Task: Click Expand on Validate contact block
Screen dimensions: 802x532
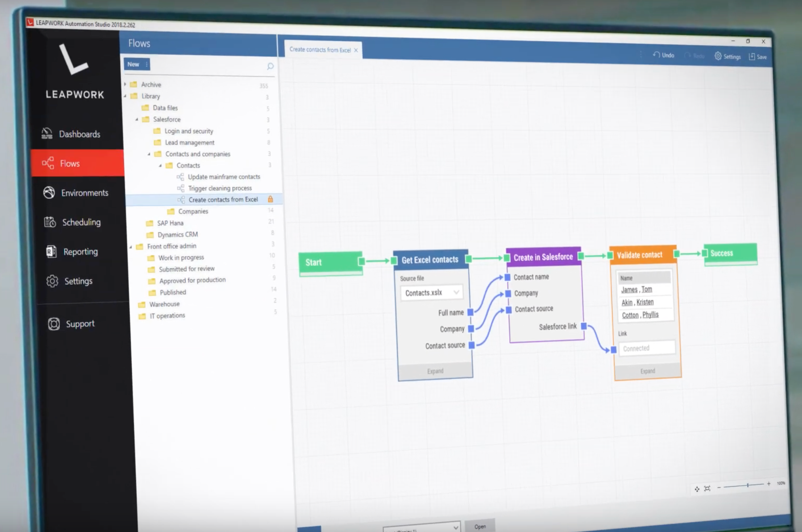Action: coord(648,371)
